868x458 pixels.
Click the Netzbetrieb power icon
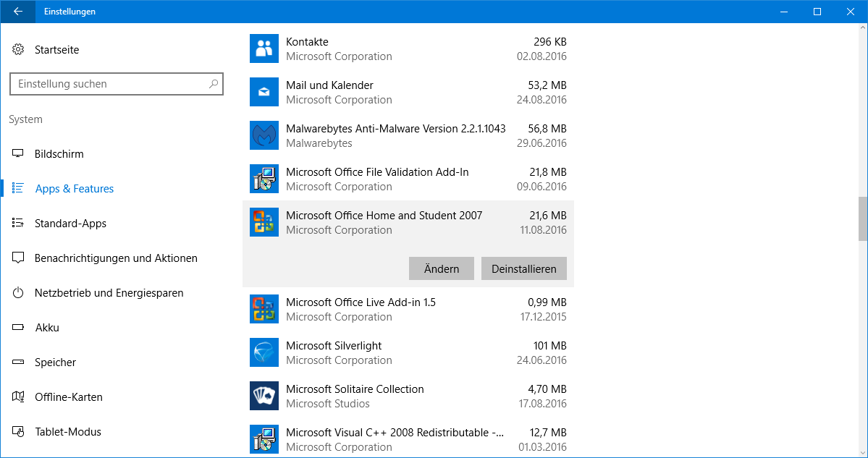tap(18, 293)
